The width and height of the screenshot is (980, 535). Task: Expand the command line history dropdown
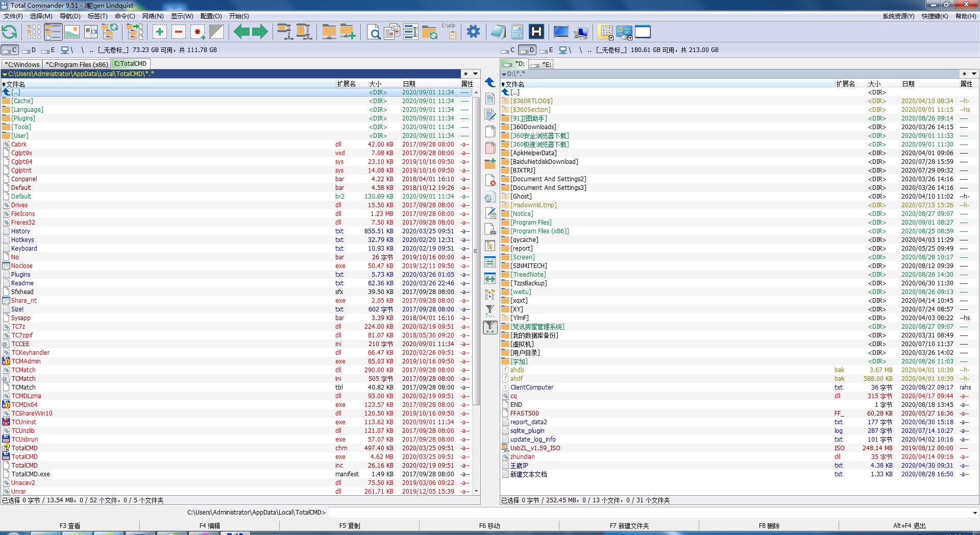pyautogui.click(x=974, y=513)
